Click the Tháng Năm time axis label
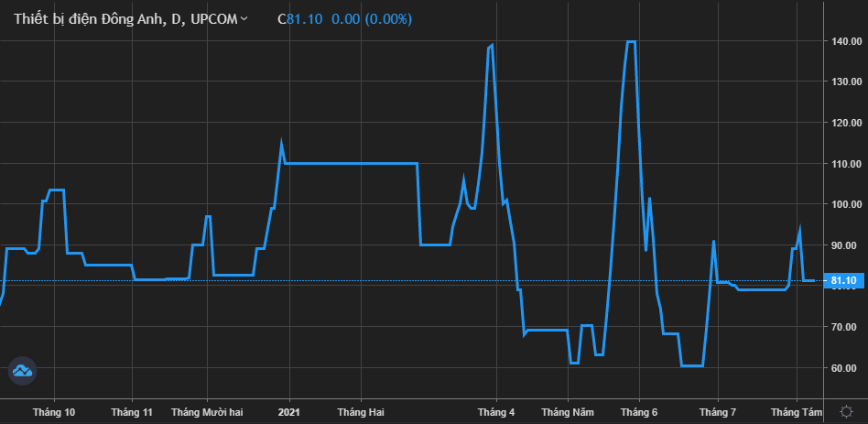This screenshot has height=424, width=868. point(568,412)
